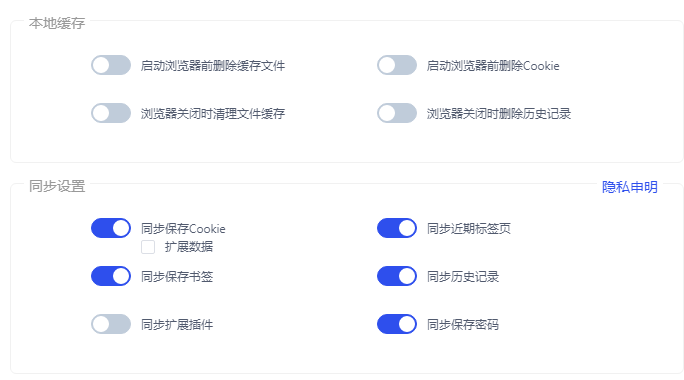684x380 pixels.
Task: Disable 同步保存Cookie toggle
Action: [111, 228]
